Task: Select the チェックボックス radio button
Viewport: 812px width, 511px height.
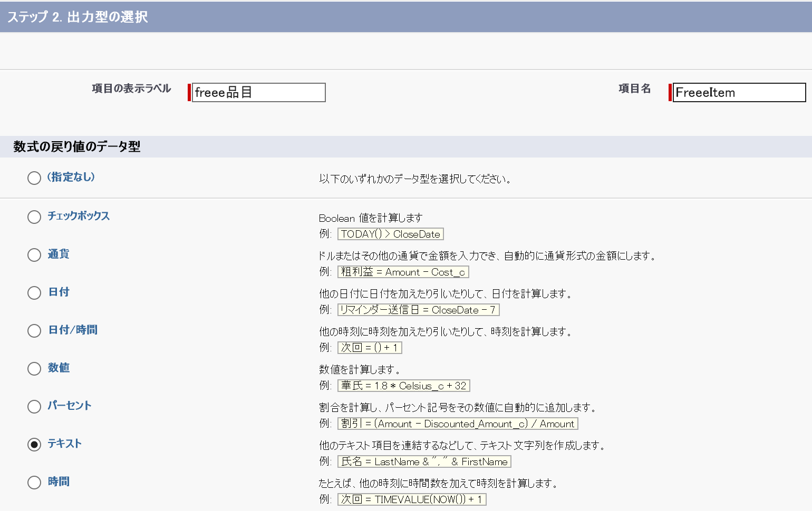Action: 34,217
